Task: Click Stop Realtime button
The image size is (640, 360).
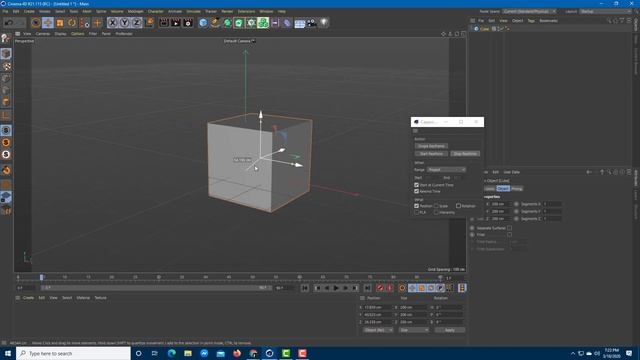Action: coord(465,154)
